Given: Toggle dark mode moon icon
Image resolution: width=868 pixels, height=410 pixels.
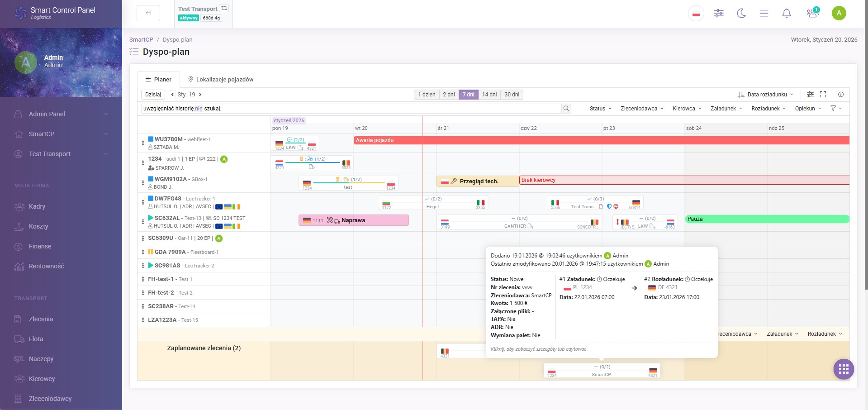Looking at the screenshot, I should [x=741, y=13].
